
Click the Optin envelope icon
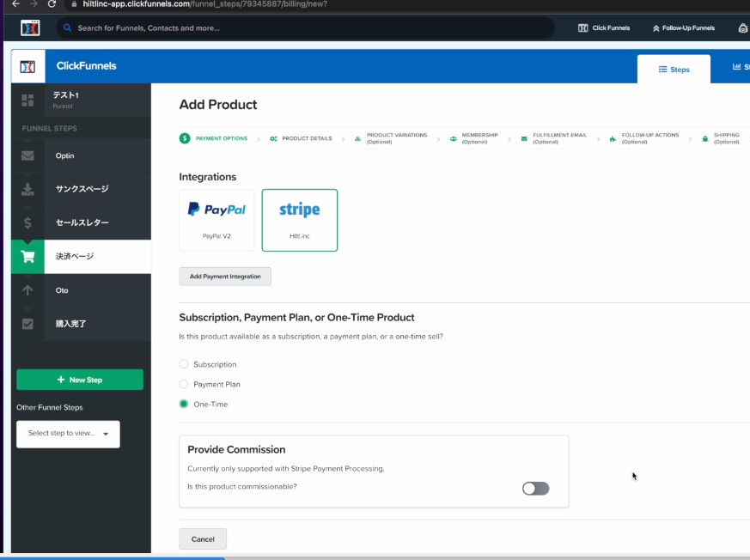pyautogui.click(x=27, y=156)
